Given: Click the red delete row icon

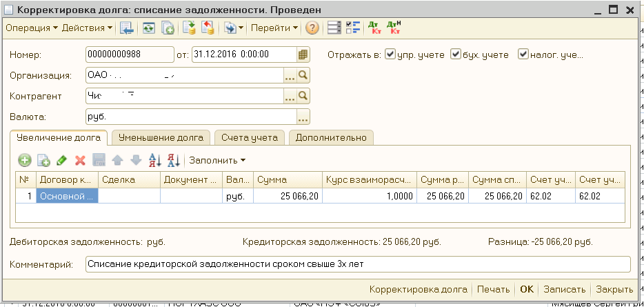Looking at the screenshot, I should click(80, 160).
